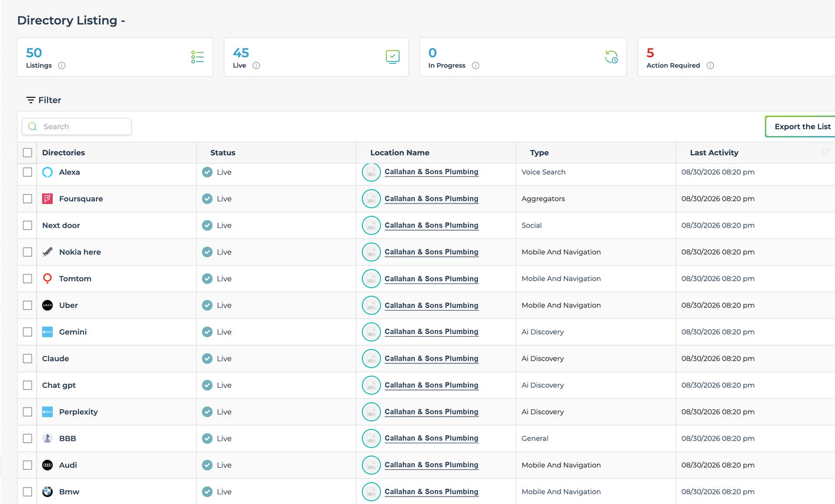Check the Nokia here row checkbox
This screenshot has height=504, width=835.
click(x=28, y=252)
